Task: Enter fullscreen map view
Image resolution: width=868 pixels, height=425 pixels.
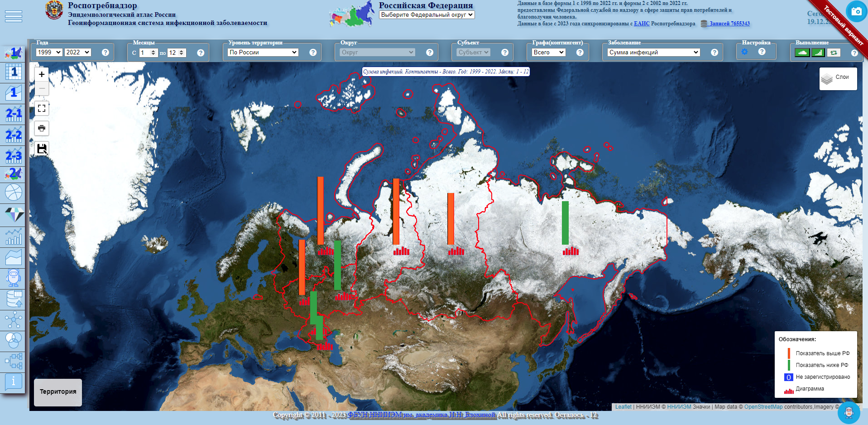Action: click(42, 108)
